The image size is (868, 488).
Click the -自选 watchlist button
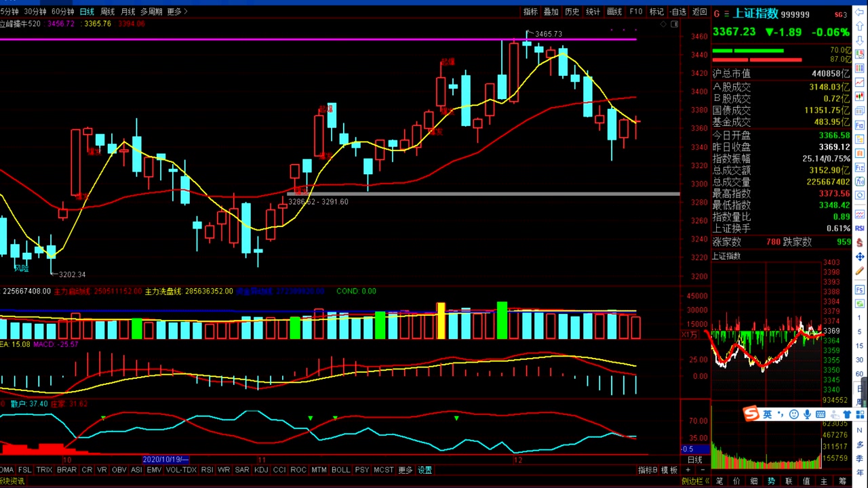click(678, 12)
